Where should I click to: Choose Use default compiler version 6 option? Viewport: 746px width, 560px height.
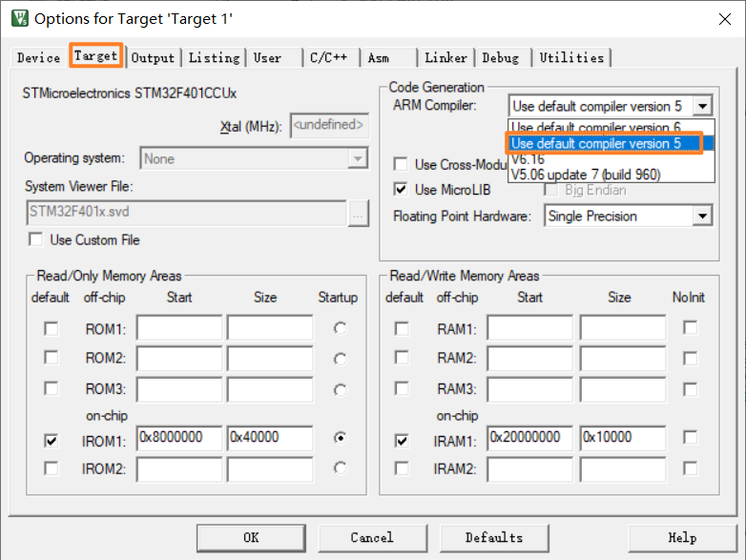[x=611, y=127]
